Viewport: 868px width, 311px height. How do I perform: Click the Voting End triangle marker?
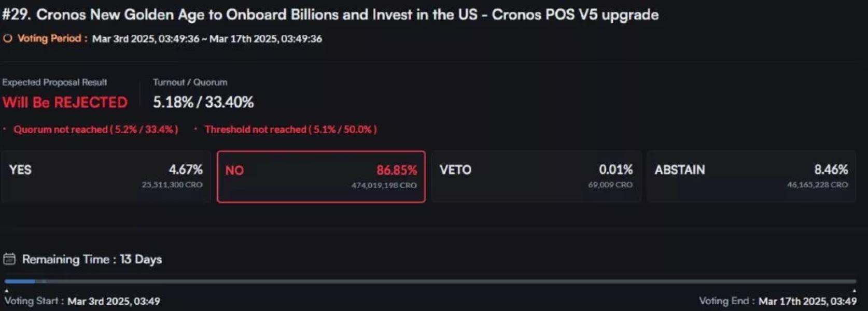(853, 291)
